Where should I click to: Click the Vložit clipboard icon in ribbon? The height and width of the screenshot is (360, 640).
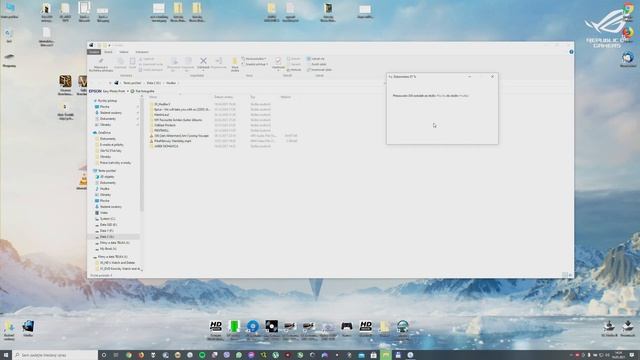click(x=132, y=61)
